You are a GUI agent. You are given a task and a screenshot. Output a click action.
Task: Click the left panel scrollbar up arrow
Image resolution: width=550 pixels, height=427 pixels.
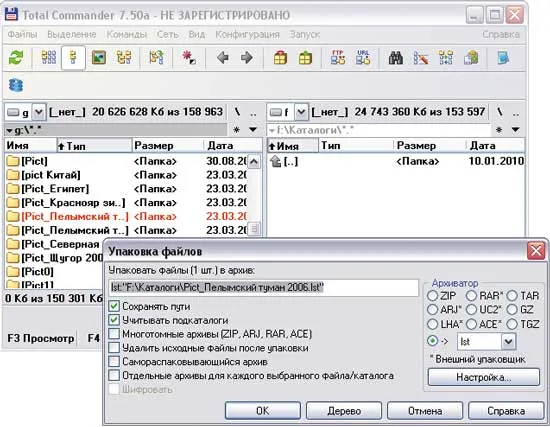pos(254,162)
